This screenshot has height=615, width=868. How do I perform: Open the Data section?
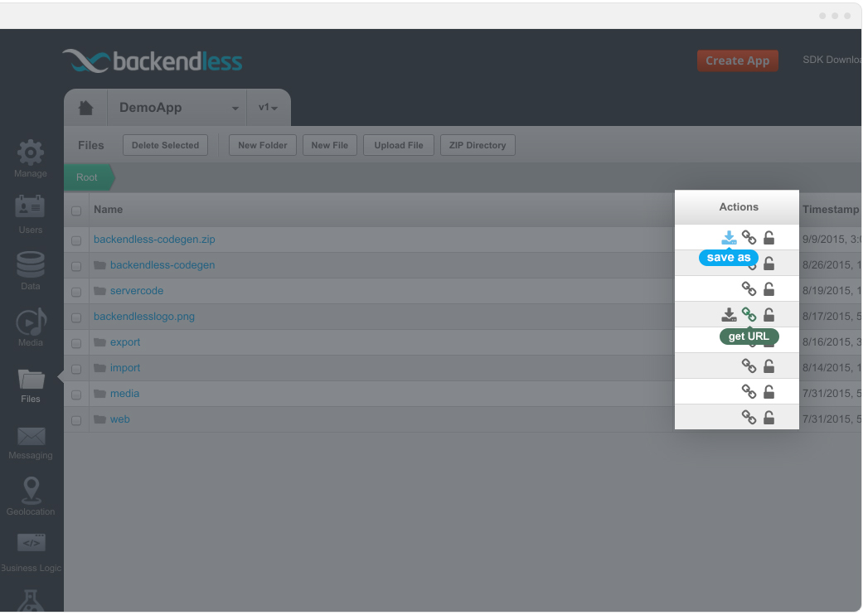[31, 271]
